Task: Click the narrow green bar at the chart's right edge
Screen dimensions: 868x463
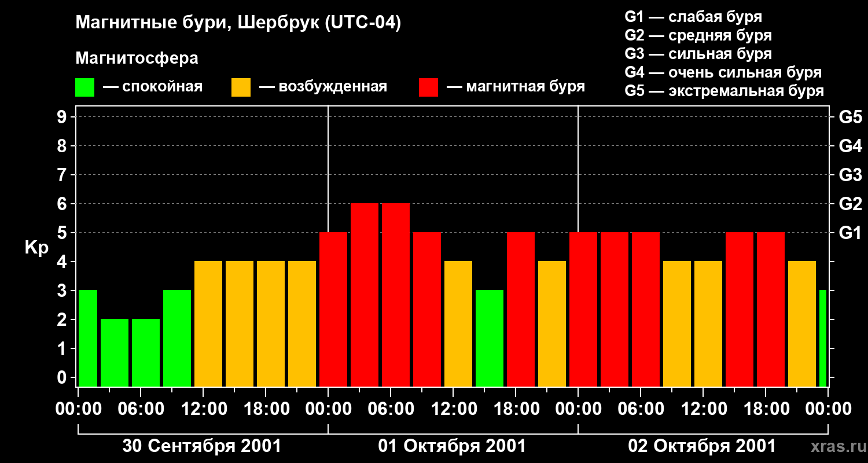Action: 823,339
